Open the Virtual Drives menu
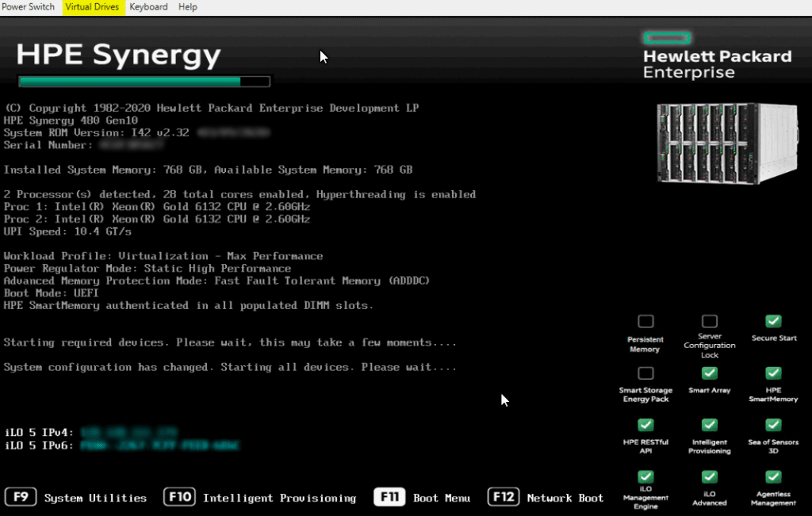812x516 pixels. [x=92, y=7]
